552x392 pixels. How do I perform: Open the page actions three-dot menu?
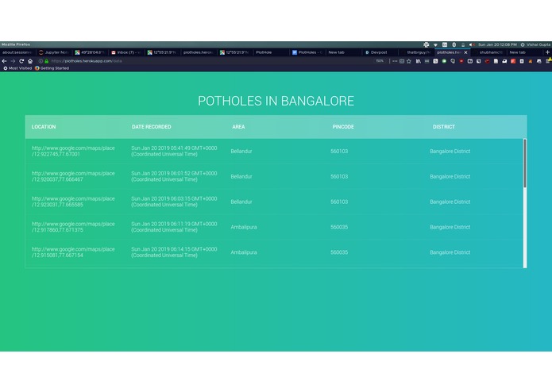[395, 61]
